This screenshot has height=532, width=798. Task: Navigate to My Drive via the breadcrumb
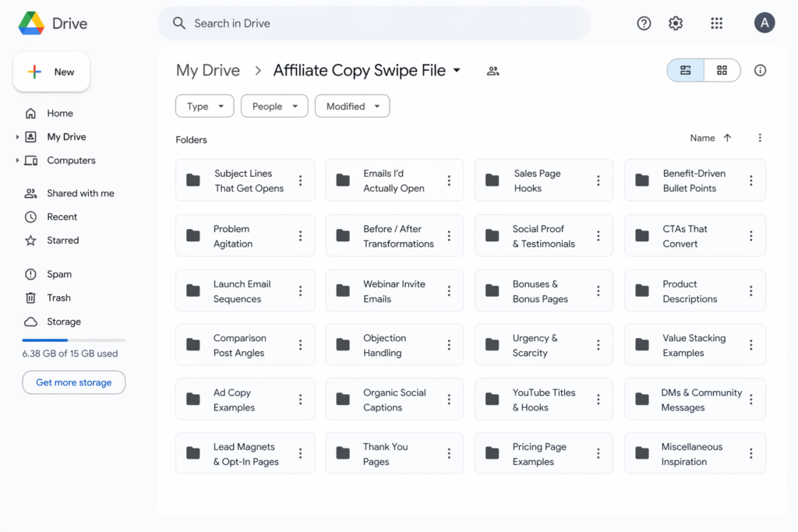207,70
